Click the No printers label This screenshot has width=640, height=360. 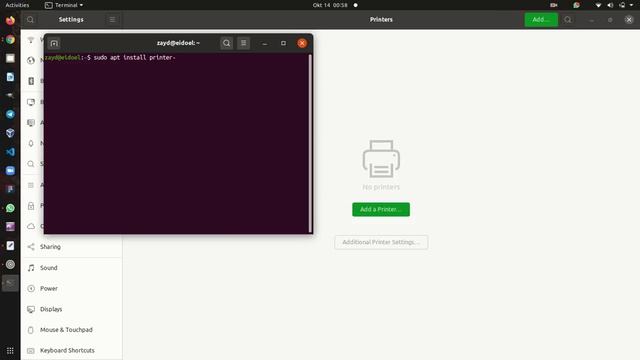[x=381, y=187]
